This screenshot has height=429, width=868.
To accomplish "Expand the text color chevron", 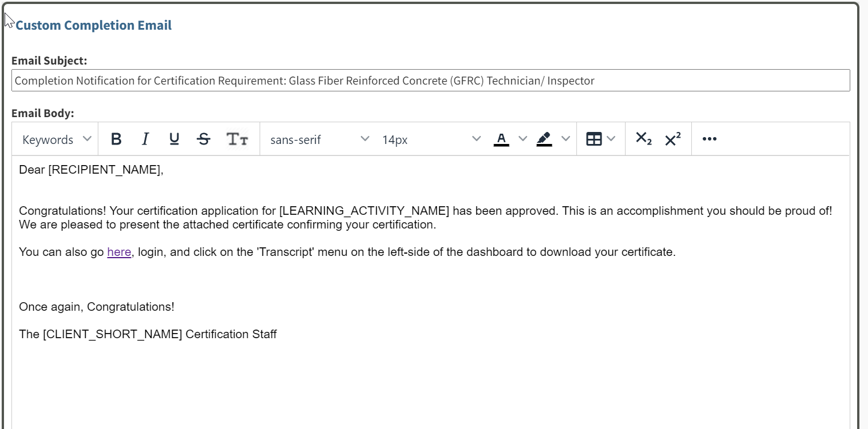I will (522, 139).
